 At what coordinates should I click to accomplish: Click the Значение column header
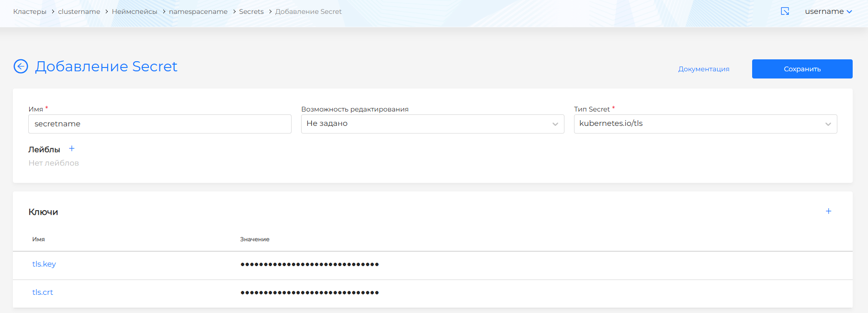click(255, 239)
